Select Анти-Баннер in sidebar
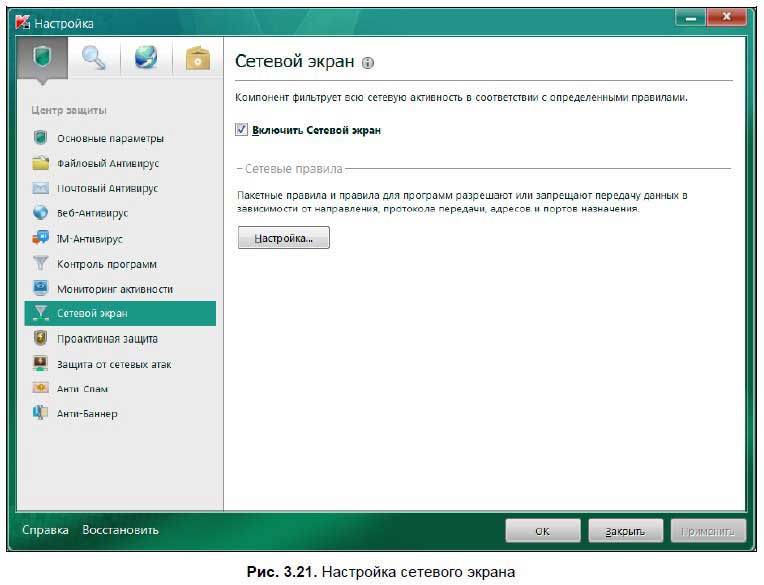764x585 pixels. pyautogui.click(x=120, y=413)
